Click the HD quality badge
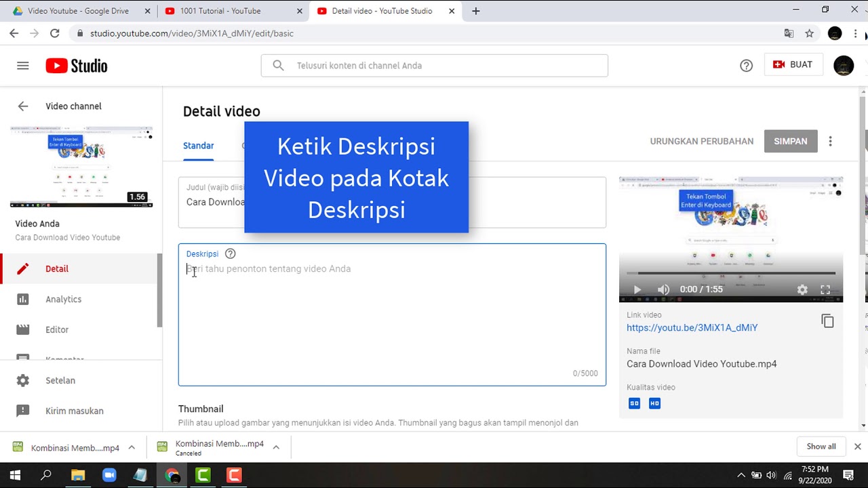Viewport: 868px width, 488px height. click(654, 403)
